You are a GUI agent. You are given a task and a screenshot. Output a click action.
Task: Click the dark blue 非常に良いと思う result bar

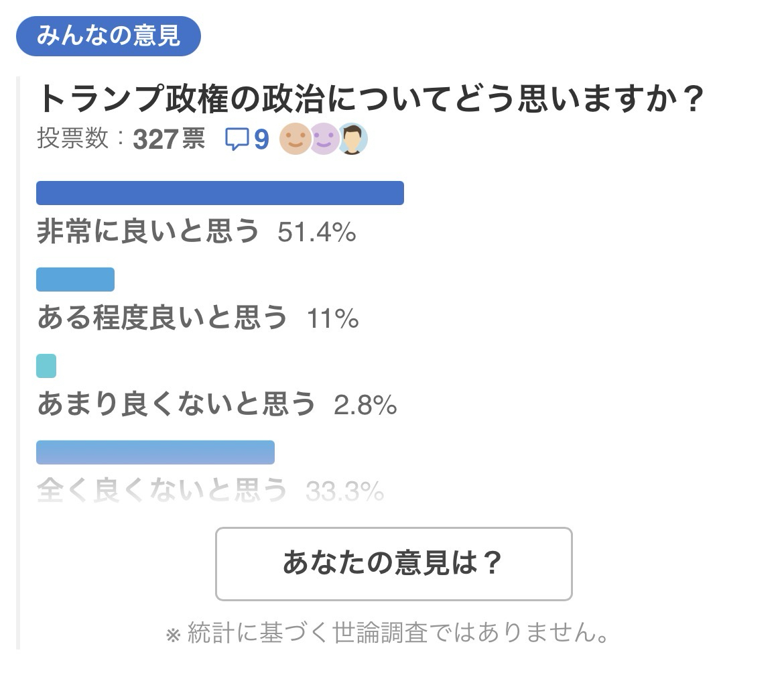pos(220,193)
